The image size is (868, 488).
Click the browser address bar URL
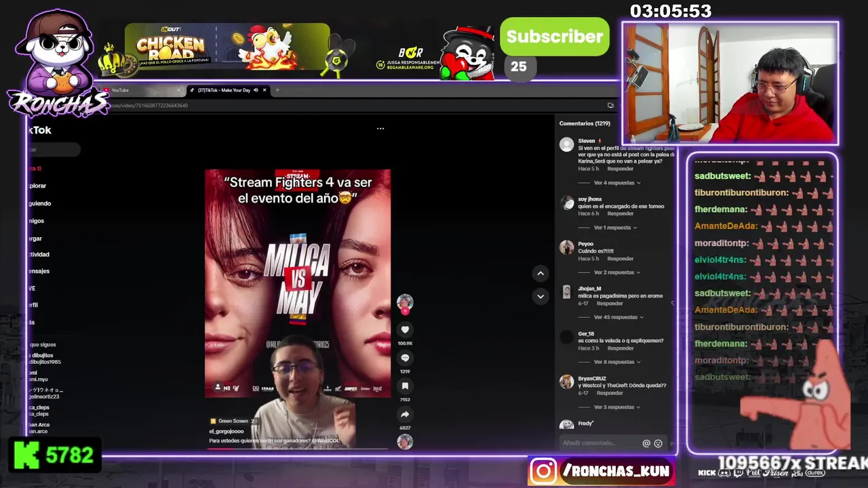pos(149,106)
